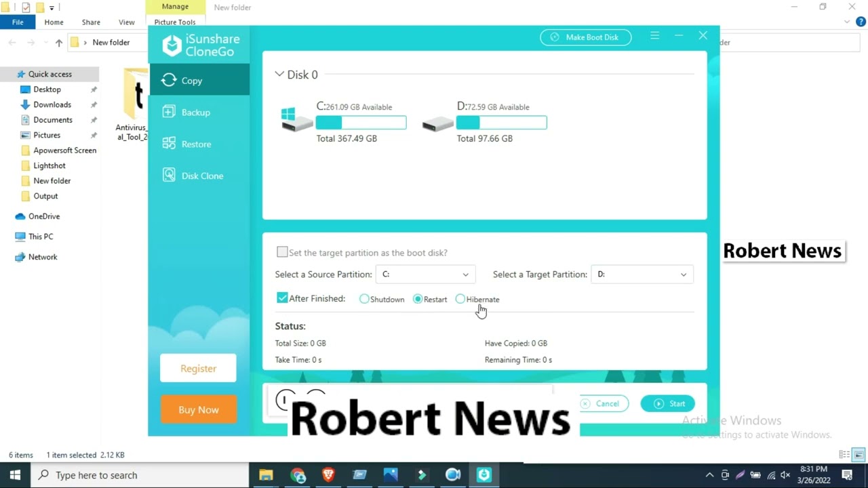Click the Windows Start button

click(15, 475)
